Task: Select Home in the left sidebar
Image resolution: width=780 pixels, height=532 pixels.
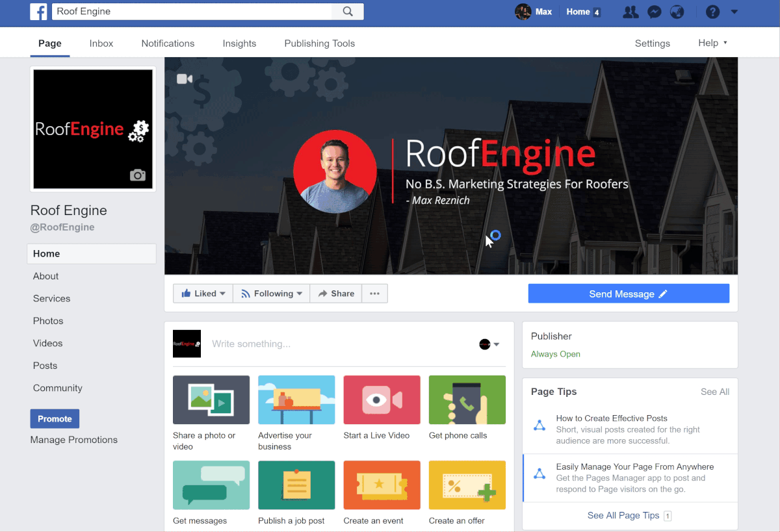Action: coord(92,254)
